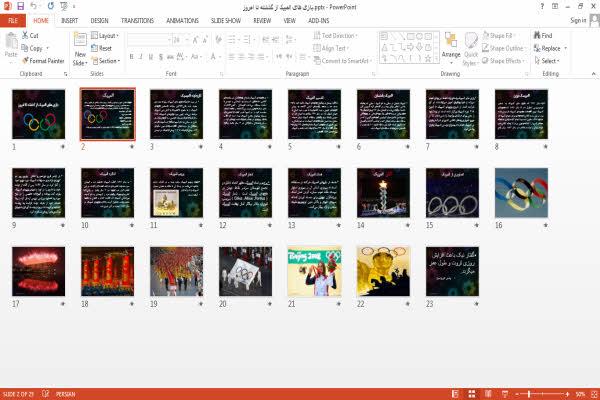Decrease font size with the smaller A
The image size is (600, 400).
click(205, 40)
